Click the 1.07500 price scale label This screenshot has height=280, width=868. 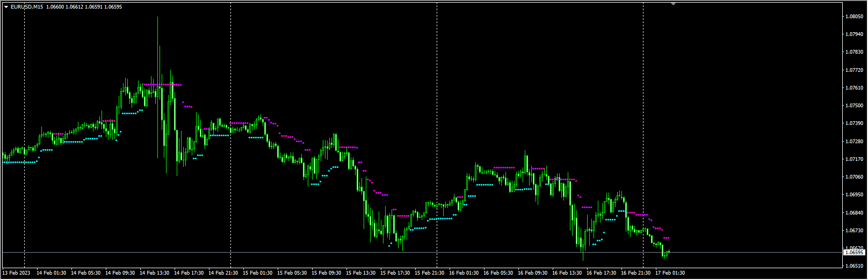coord(854,106)
